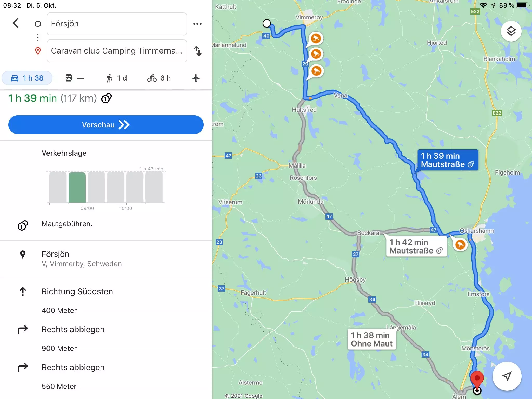Select the transit mode option
This screenshot has height=399, width=532.
tap(74, 78)
